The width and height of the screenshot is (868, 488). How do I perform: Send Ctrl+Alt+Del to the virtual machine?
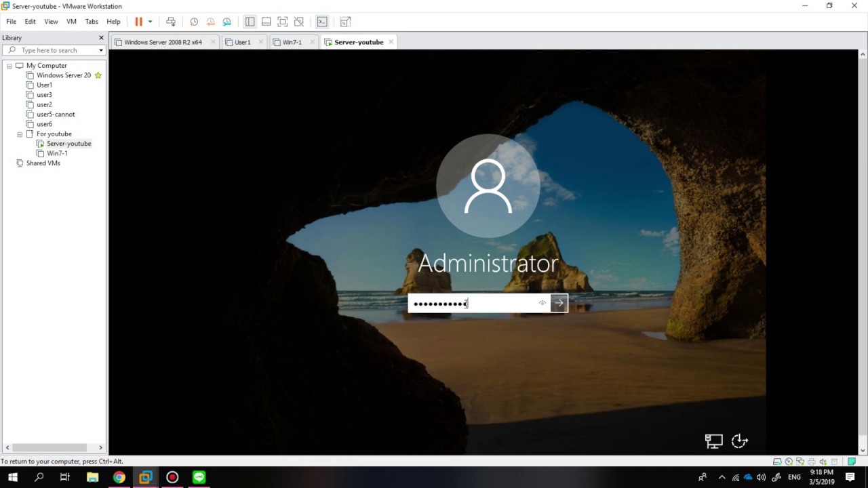point(171,22)
